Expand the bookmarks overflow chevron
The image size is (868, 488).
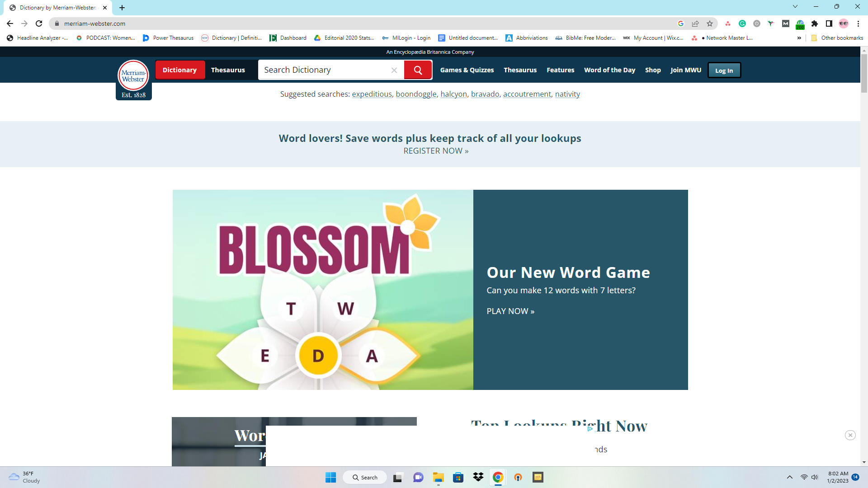(x=799, y=38)
